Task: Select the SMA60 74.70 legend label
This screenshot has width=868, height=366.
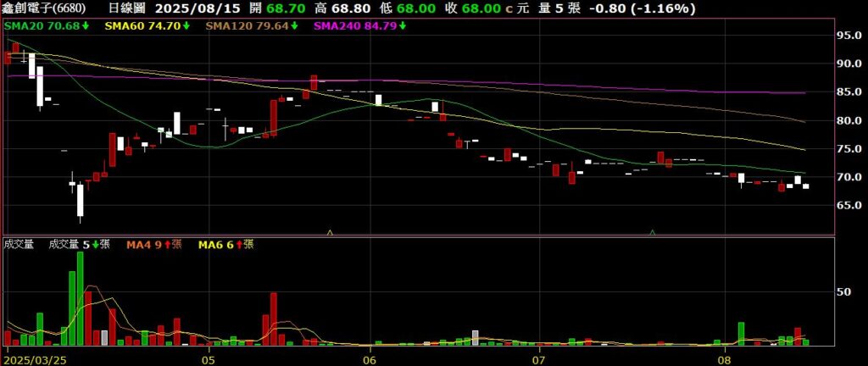Action: [142, 26]
